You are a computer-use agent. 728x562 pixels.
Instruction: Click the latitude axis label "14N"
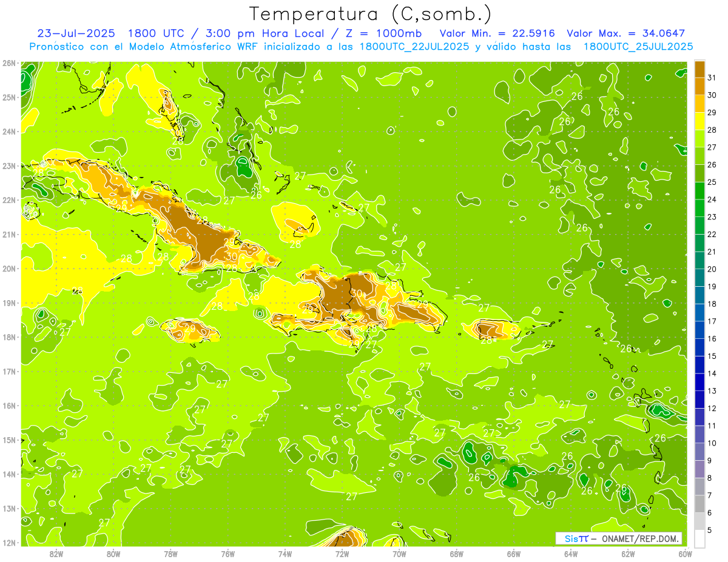pos(9,474)
